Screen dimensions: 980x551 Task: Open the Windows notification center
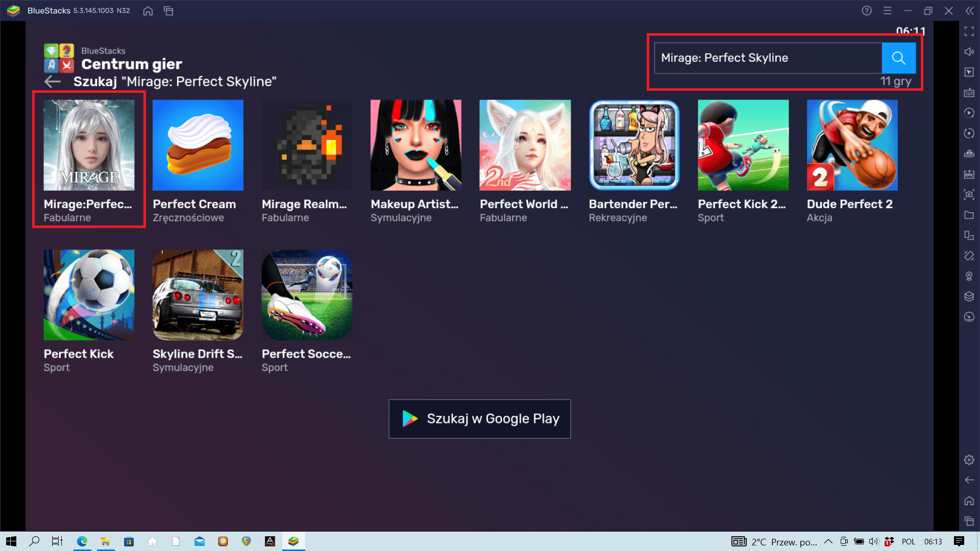point(959,541)
